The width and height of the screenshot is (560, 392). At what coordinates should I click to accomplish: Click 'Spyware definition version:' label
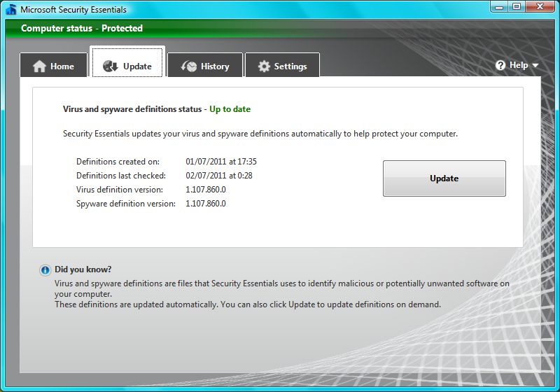pos(126,204)
